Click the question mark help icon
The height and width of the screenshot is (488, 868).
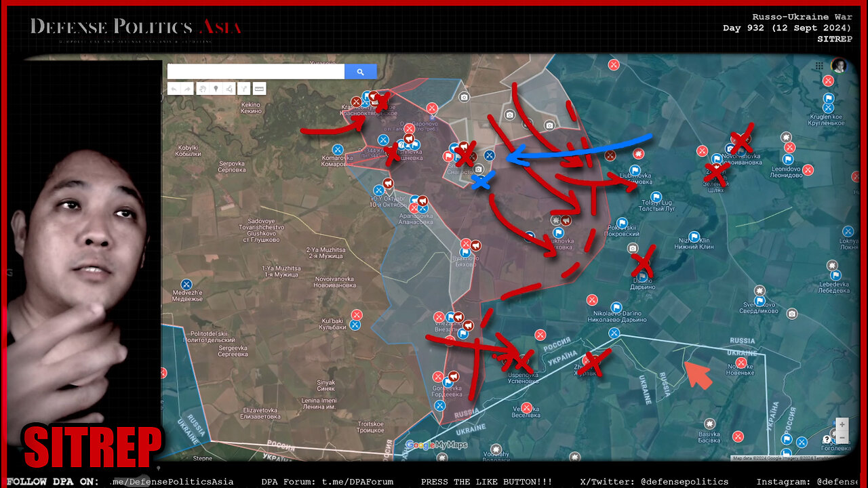pyautogui.click(x=827, y=440)
